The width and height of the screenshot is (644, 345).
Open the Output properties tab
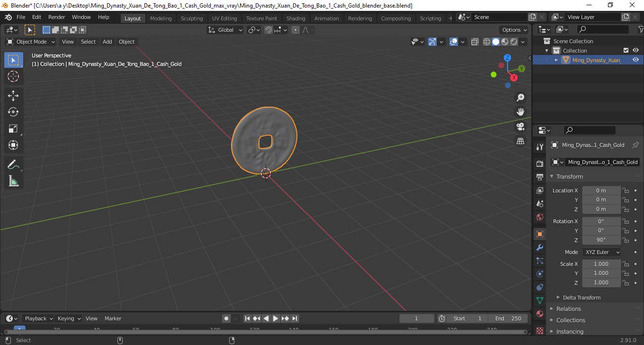540,177
